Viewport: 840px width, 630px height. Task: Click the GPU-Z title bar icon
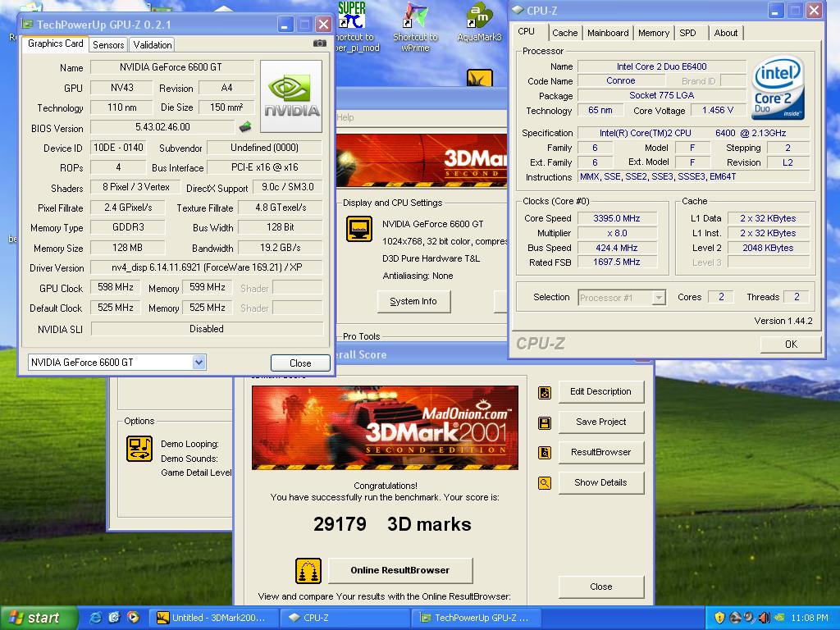(27, 24)
